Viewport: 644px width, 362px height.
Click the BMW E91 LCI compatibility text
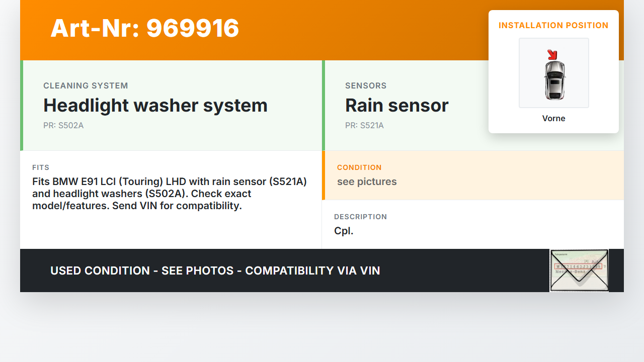click(169, 194)
